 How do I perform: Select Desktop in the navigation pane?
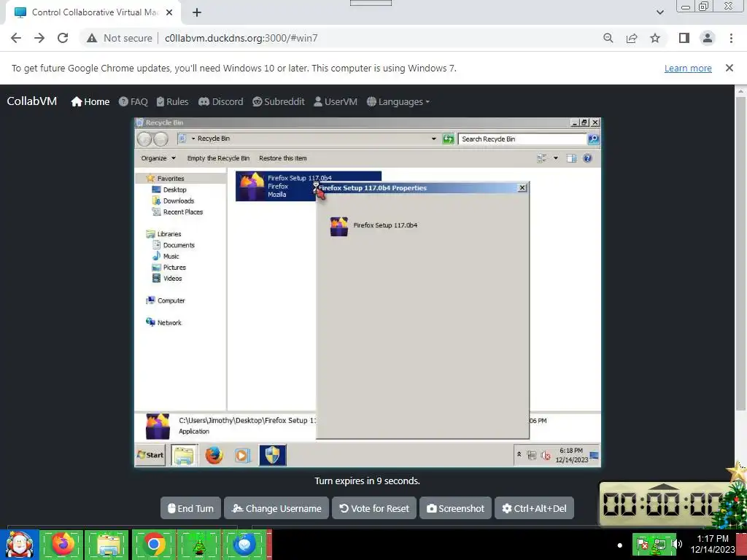click(175, 190)
